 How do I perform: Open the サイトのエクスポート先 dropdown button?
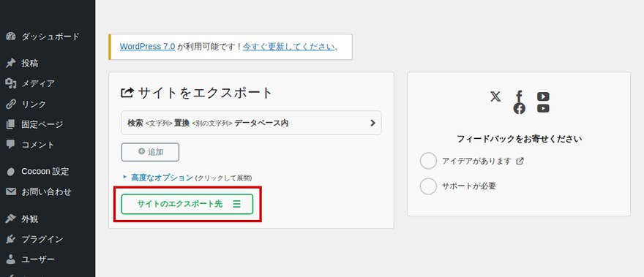pyautogui.click(x=187, y=204)
